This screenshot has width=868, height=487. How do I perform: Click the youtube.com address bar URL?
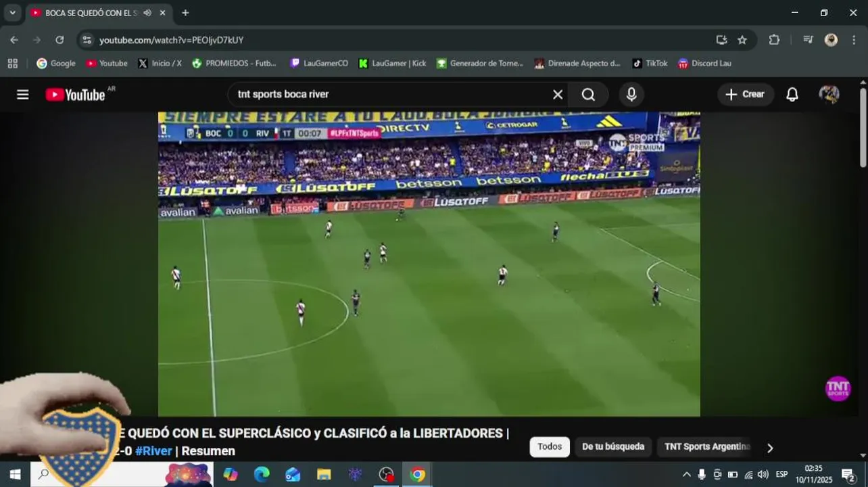click(x=171, y=41)
